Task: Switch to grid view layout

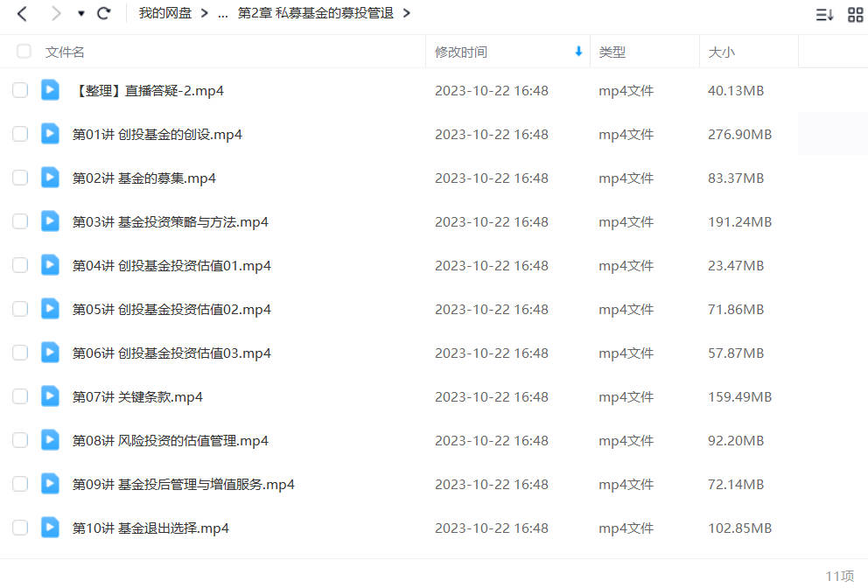Action: coord(855,14)
